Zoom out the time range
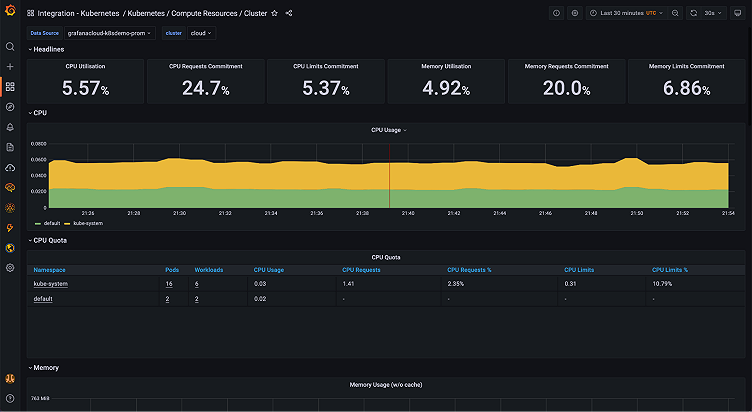This screenshot has width=752, height=412. coord(673,13)
